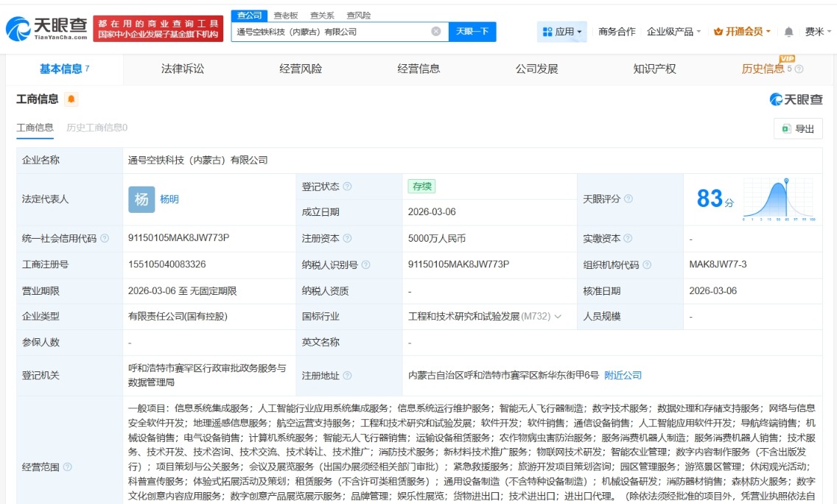Open the 附近公司 nearby companies link
Screen dimensions: 837x504
[x=623, y=375]
